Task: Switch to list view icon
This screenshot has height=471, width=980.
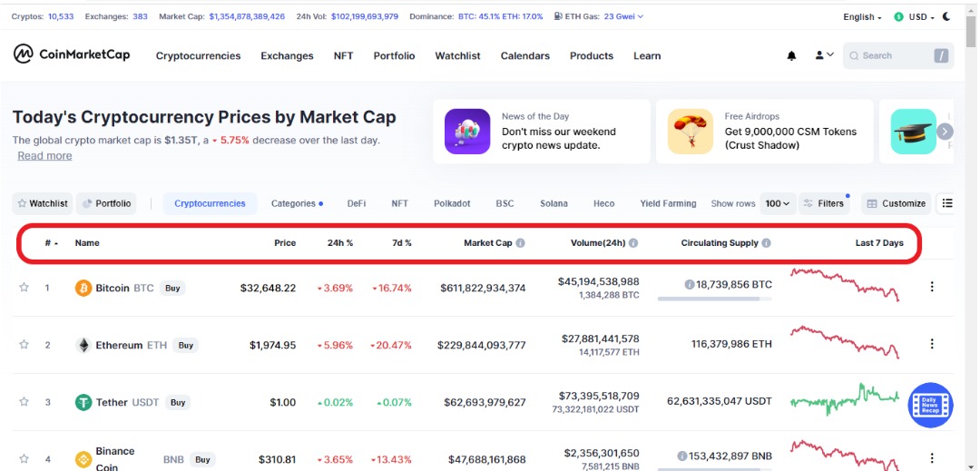Action: point(946,203)
